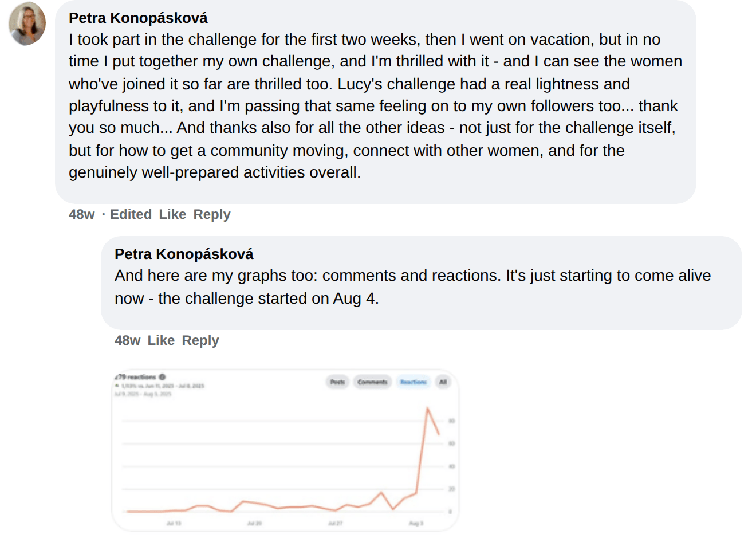Select the Comments filter in graph
The width and height of the screenshot is (756, 542).
[372, 382]
